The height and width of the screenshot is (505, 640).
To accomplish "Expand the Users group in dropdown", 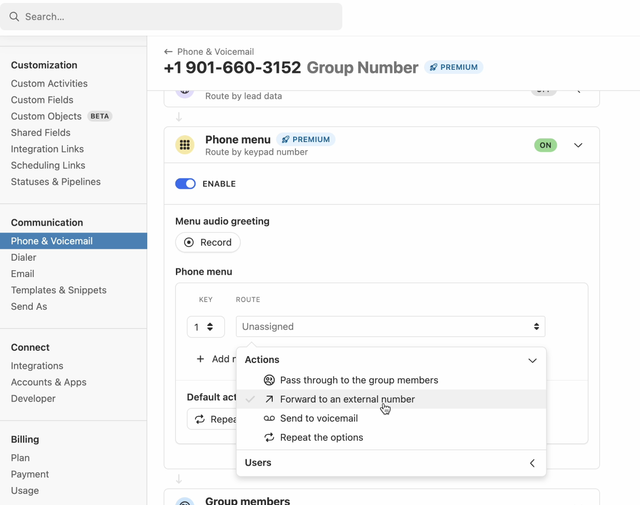I will (x=391, y=463).
